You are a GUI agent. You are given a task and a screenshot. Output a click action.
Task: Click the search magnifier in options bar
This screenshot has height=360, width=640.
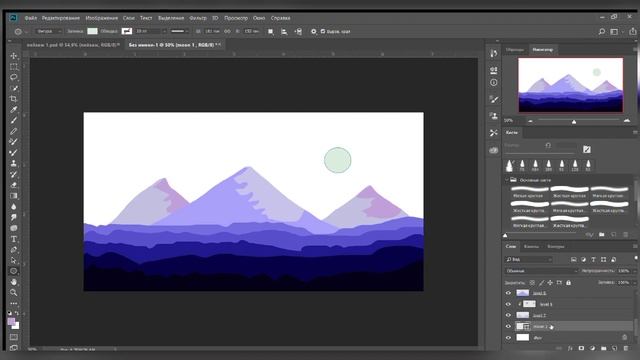(601, 31)
